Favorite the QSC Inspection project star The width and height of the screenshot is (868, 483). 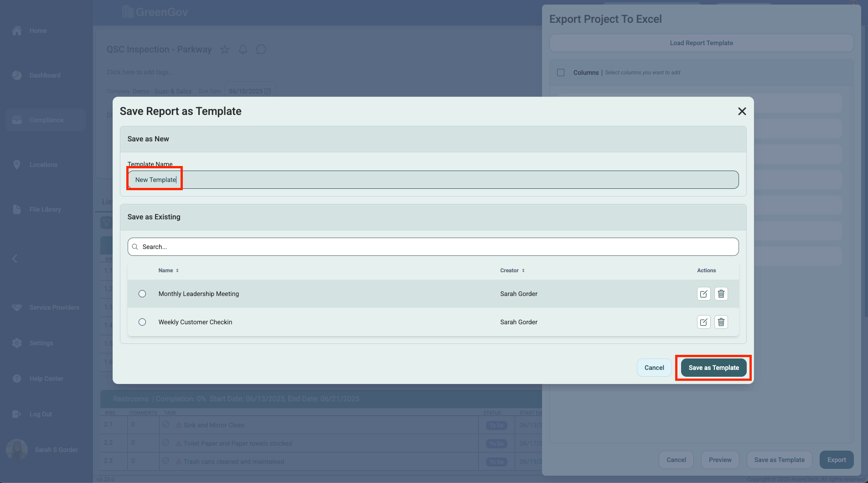tap(225, 49)
